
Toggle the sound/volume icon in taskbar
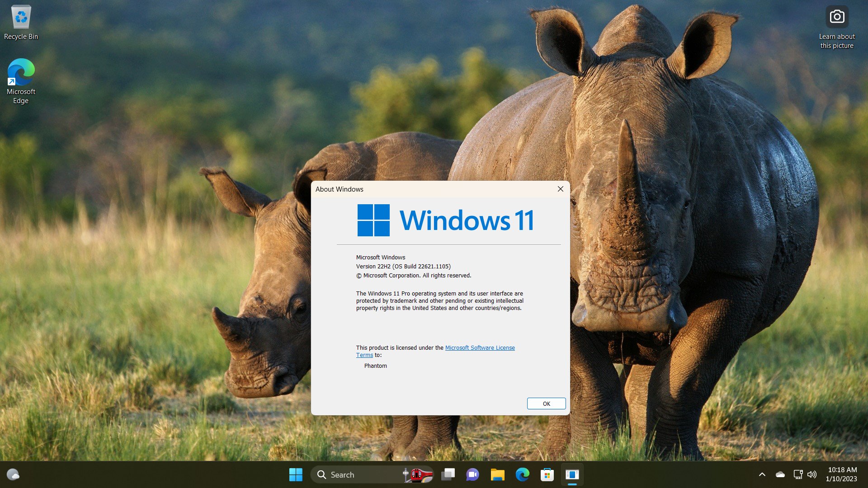point(812,474)
